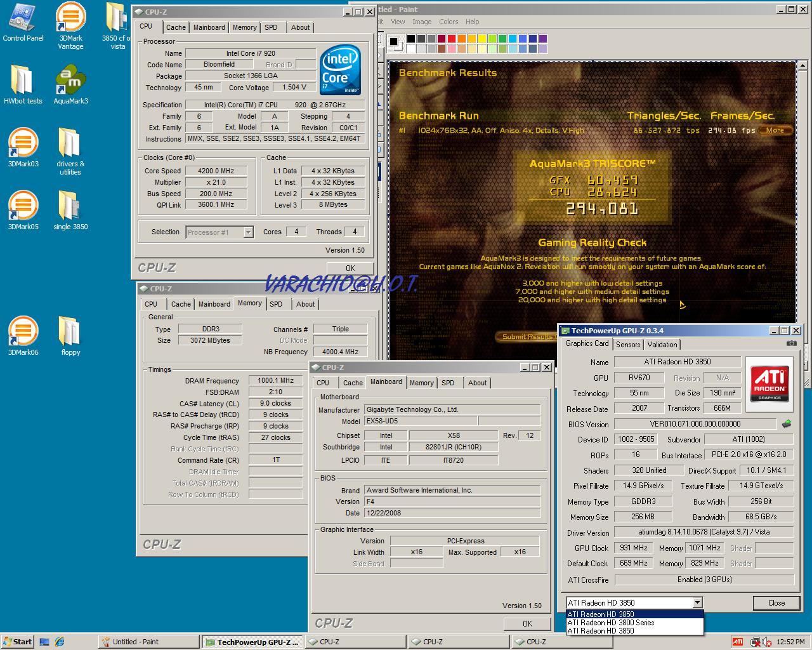The image size is (812, 650).
Task: Click the volume speaker tray icon
Action: 767,642
